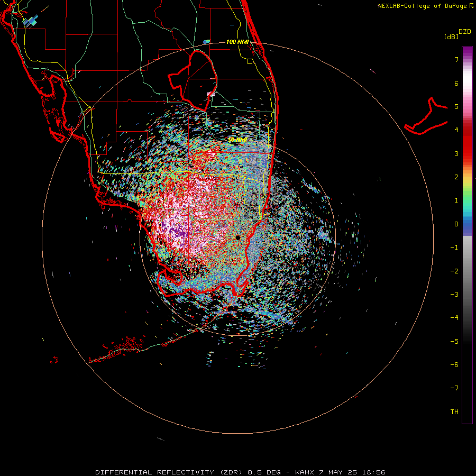Click the "0.5 DEG" elevation text in the caption
Viewport: 476px width, 476px height.
(264, 472)
